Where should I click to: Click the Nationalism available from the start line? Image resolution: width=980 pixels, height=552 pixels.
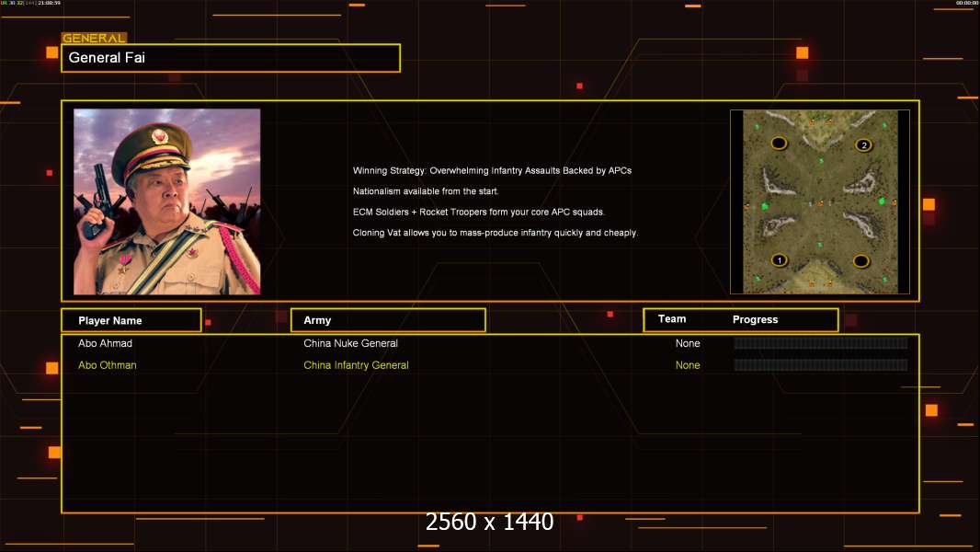426,191
